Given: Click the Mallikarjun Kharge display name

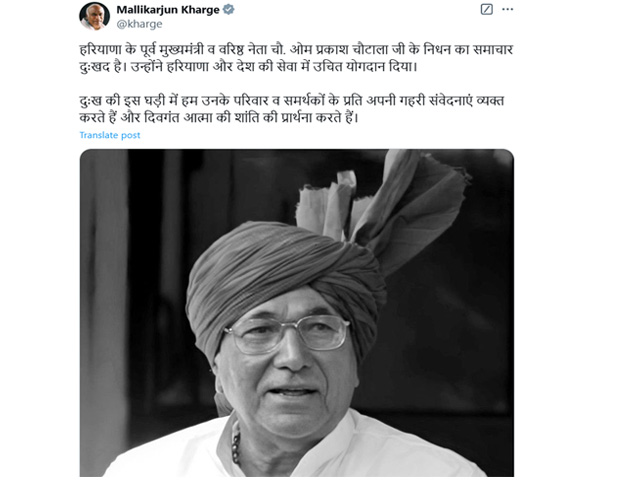Looking at the screenshot, I should [168, 10].
